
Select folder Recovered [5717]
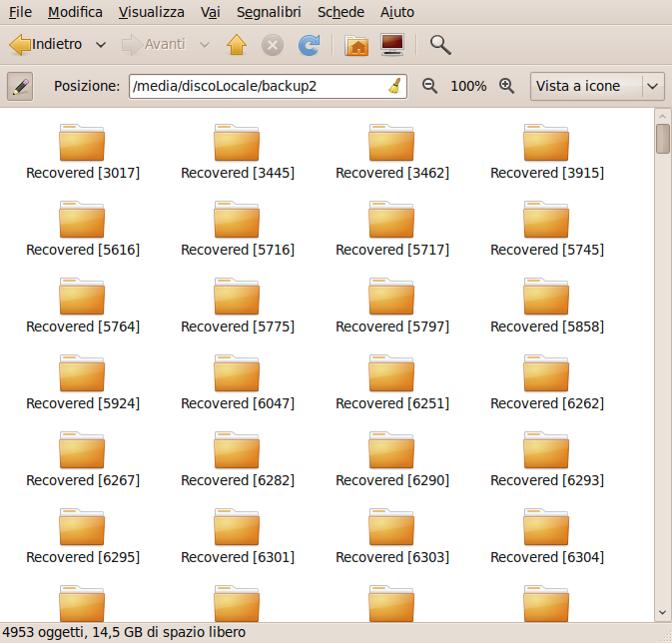[391, 229]
